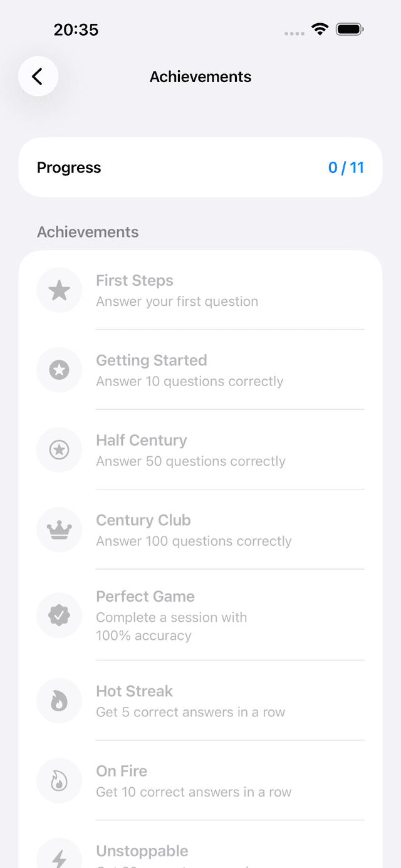Click the Perfect Game checkmark seal icon
Image resolution: width=401 pixels, height=868 pixels.
pyautogui.click(x=60, y=615)
